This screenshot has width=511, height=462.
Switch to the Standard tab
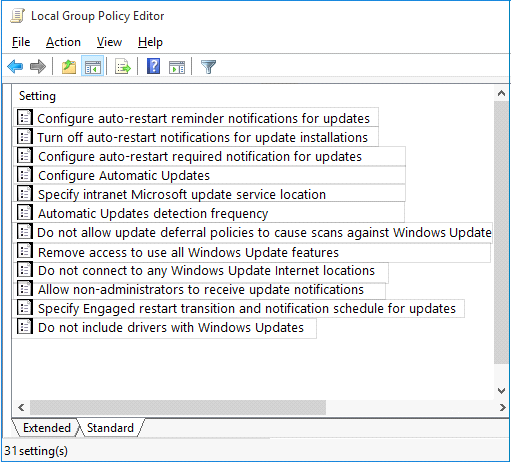[x=110, y=428]
